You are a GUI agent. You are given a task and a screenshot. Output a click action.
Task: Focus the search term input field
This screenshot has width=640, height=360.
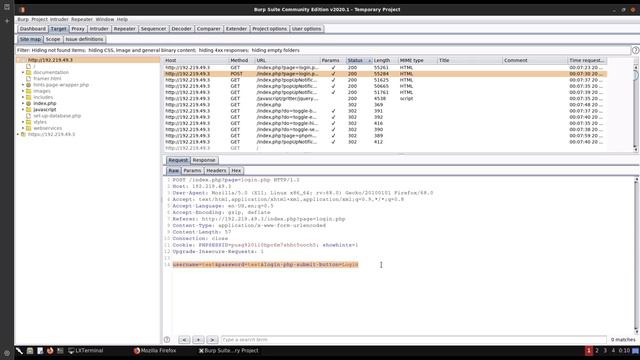tap(413, 340)
